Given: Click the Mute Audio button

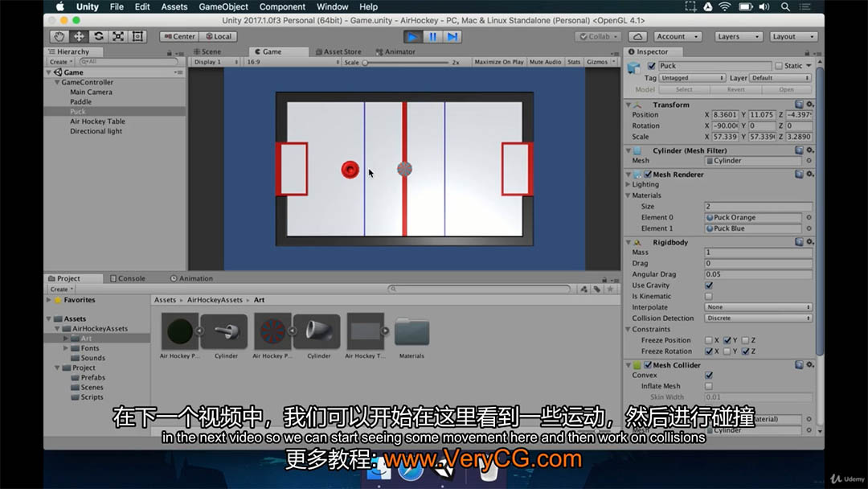Looking at the screenshot, I should pyautogui.click(x=545, y=62).
